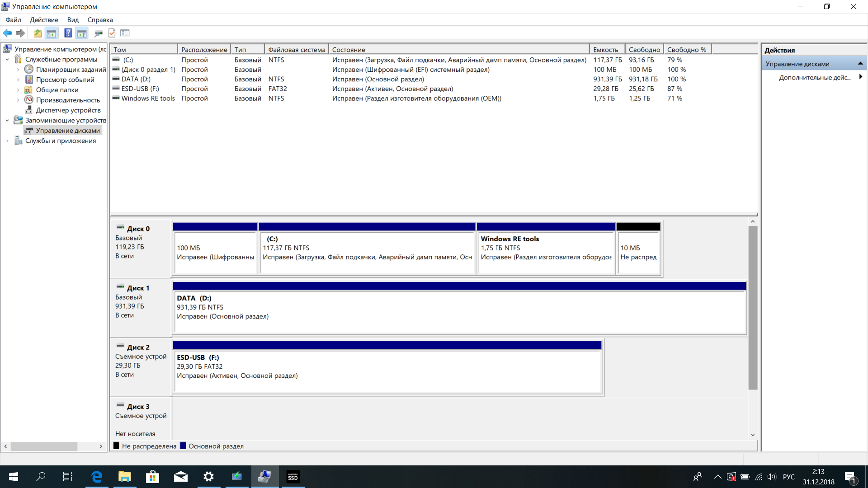This screenshot has width=868, height=488.
Task: Select the DATA (D:) partition block
Action: pos(459,312)
